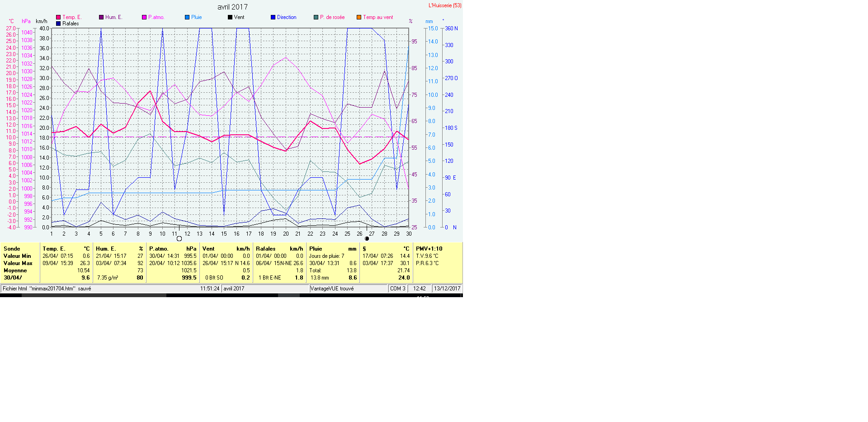Select the 'Rafales' legend label
This screenshot has height=422, width=868.
pos(71,24)
